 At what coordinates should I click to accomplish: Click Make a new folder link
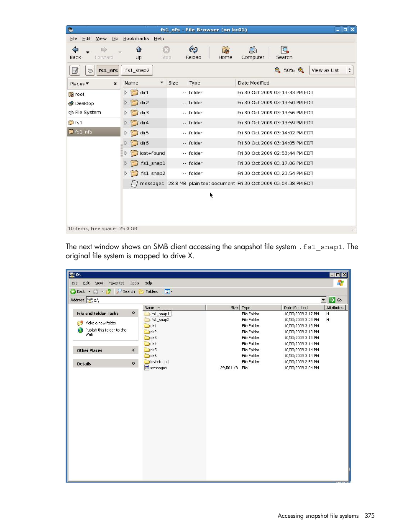click(x=101, y=323)
